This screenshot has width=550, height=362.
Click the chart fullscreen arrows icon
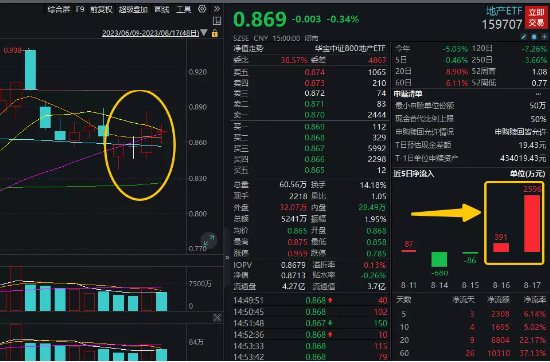(209, 240)
